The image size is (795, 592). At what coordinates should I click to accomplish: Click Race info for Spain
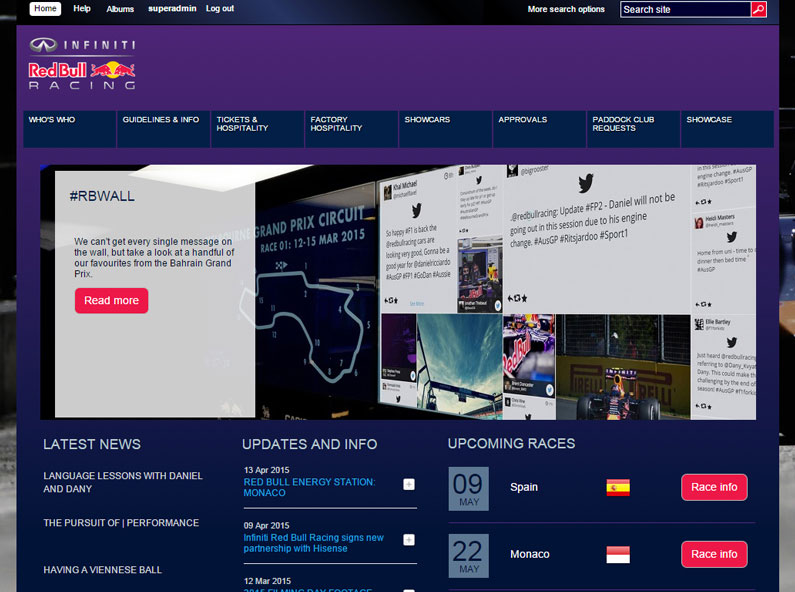(x=714, y=487)
